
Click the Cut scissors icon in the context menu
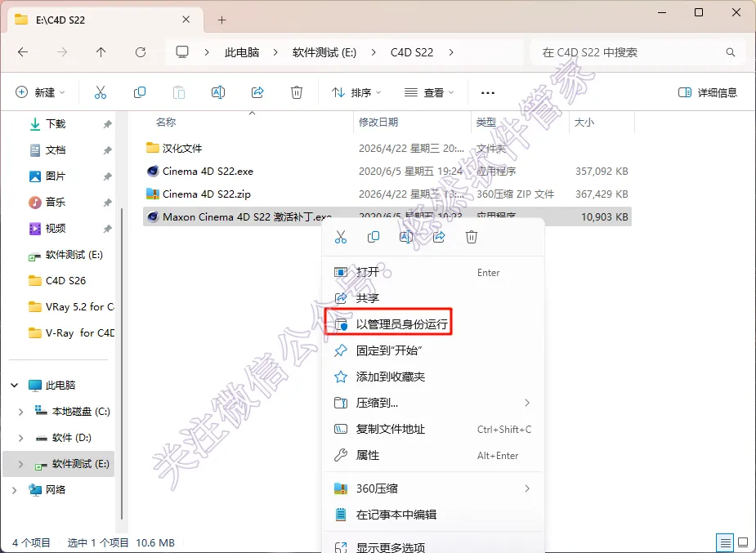341,237
